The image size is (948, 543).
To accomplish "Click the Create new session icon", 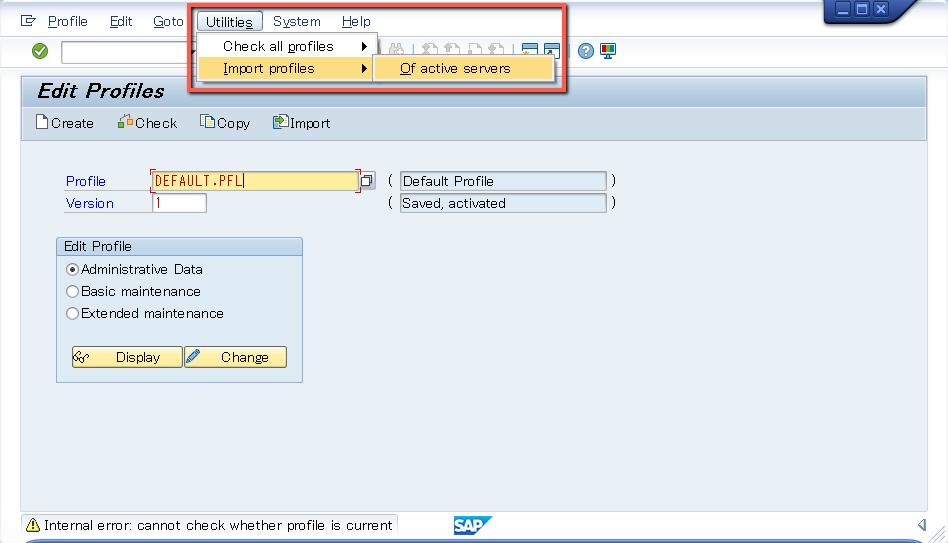I will pyautogui.click(x=530, y=51).
